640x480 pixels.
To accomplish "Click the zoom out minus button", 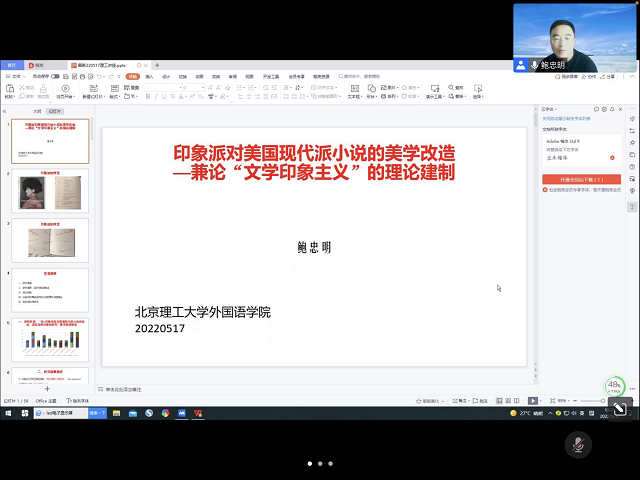I will click(575, 401).
